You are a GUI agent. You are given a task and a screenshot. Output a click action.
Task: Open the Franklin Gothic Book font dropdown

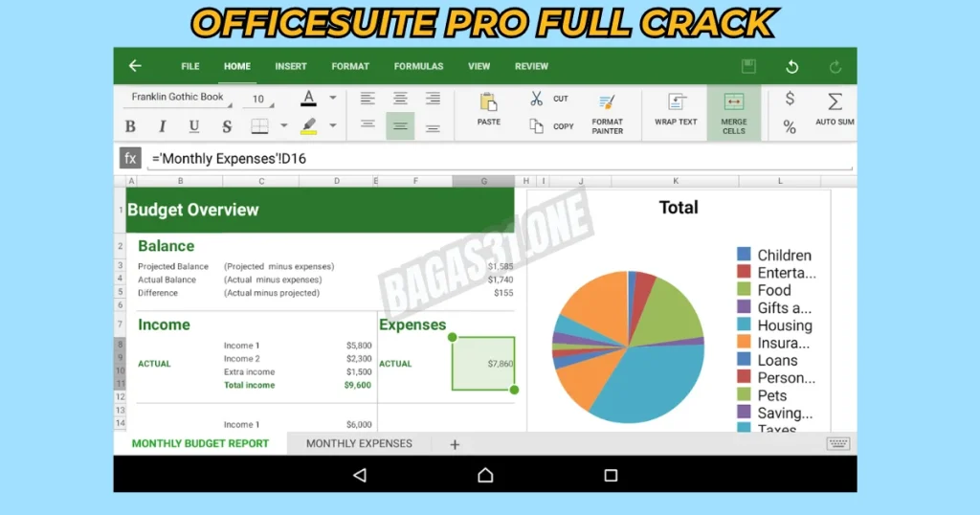pos(180,98)
